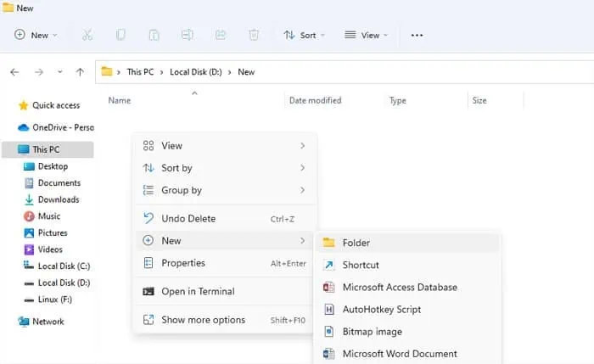Open the View dropdown in toolbar

[x=367, y=35]
